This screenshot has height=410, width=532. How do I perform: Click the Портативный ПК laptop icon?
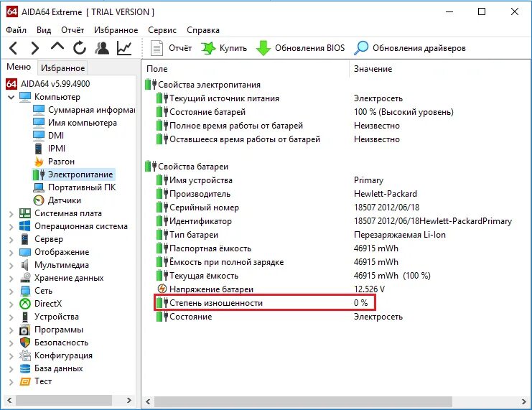[39, 187]
